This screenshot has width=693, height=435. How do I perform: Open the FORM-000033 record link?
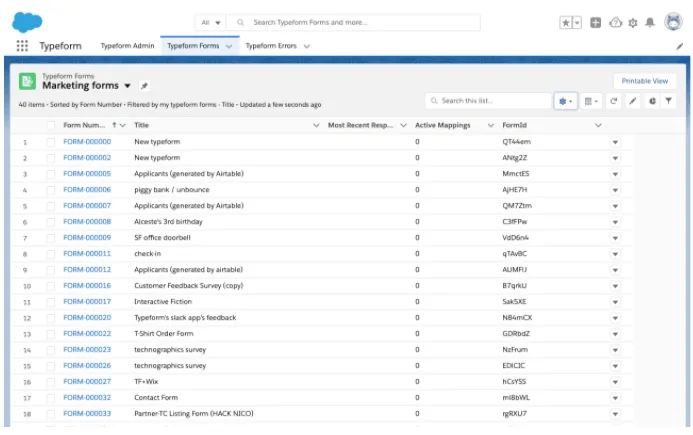pyautogui.click(x=87, y=414)
